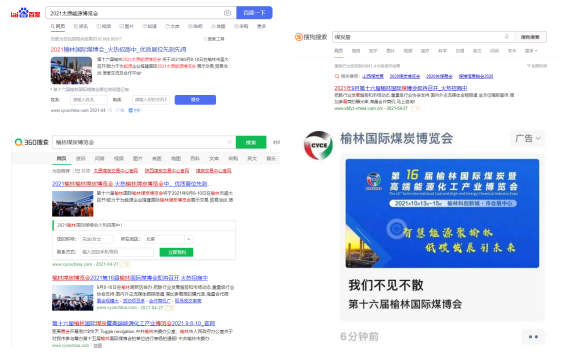Click the two-dot more options button
The image size is (563, 361).
[x=533, y=337]
